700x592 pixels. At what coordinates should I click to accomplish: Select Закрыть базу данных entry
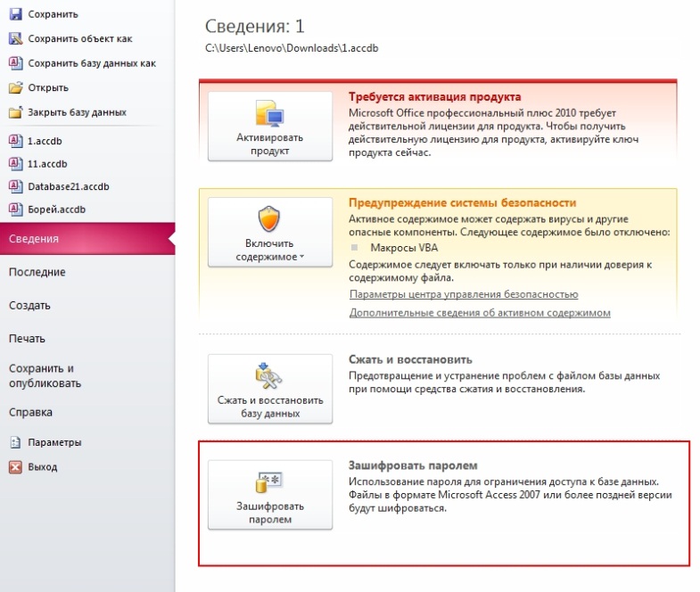tap(78, 112)
